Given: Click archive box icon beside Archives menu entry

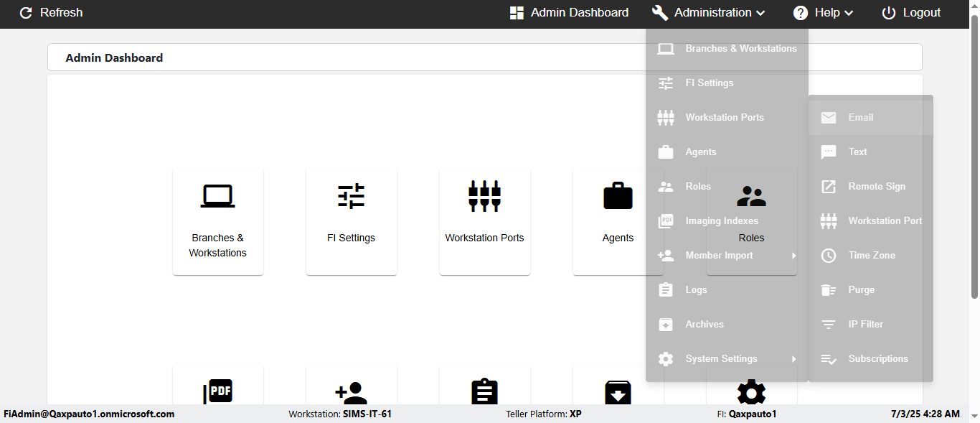Looking at the screenshot, I should pyautogui.click(x=666, y=325).
